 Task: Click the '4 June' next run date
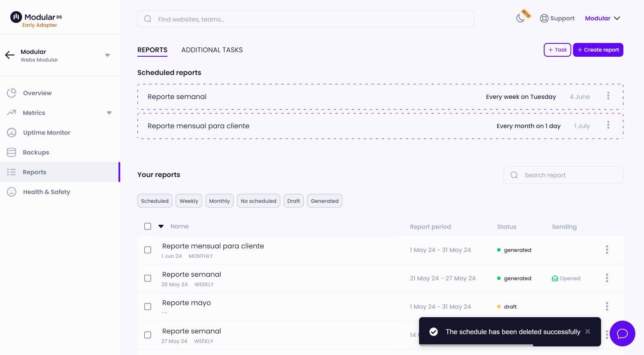[580, 97]
